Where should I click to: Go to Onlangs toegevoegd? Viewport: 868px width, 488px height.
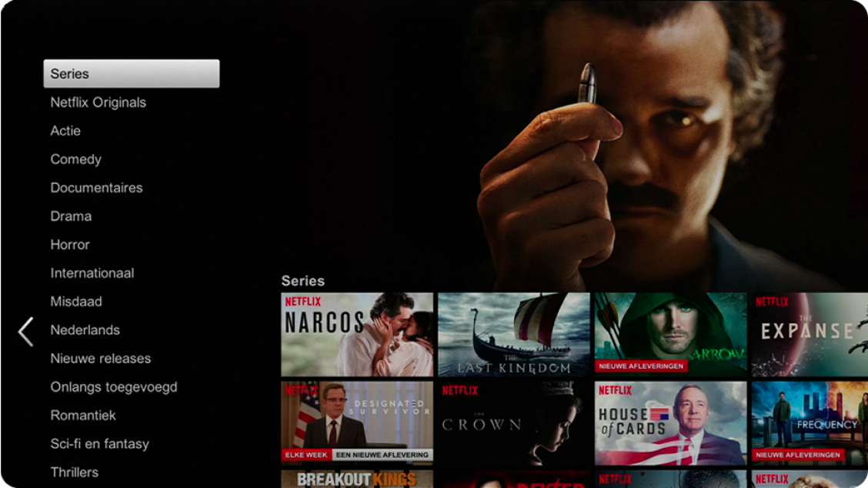113,387
